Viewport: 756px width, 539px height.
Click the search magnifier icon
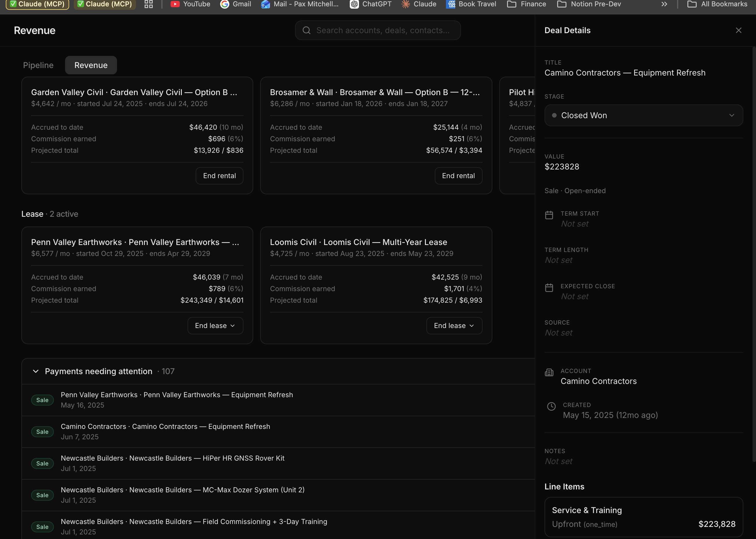[307, 30]
